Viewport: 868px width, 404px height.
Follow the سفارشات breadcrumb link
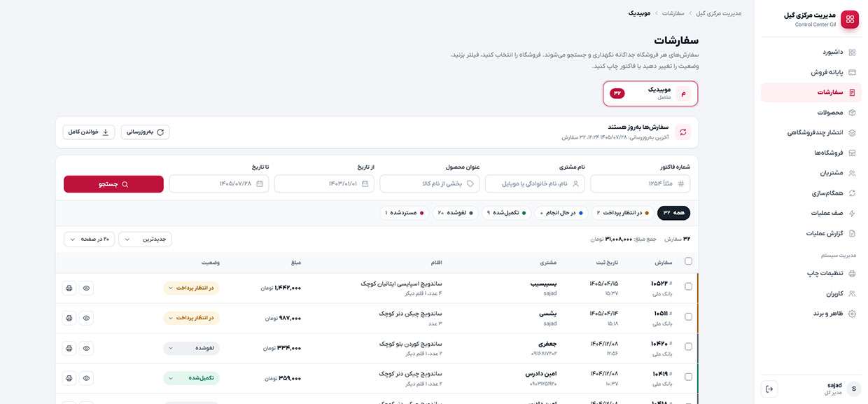coord(673,13)
